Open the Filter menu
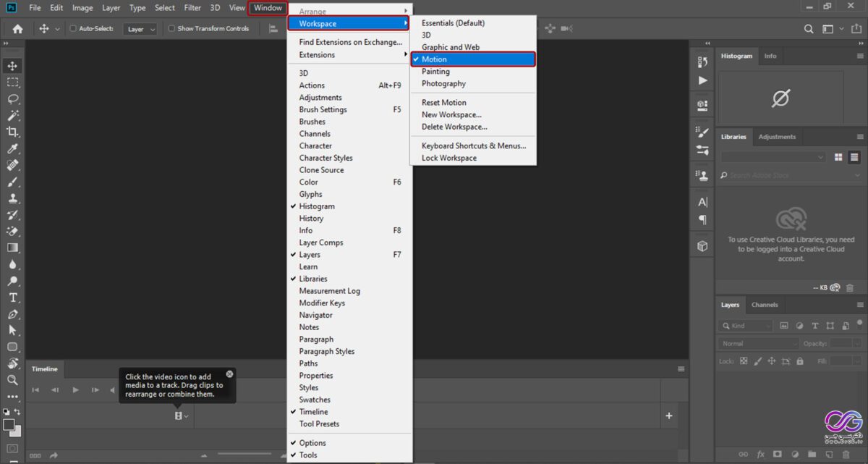This screenshot has height=464, width=868. pos(192,8)
